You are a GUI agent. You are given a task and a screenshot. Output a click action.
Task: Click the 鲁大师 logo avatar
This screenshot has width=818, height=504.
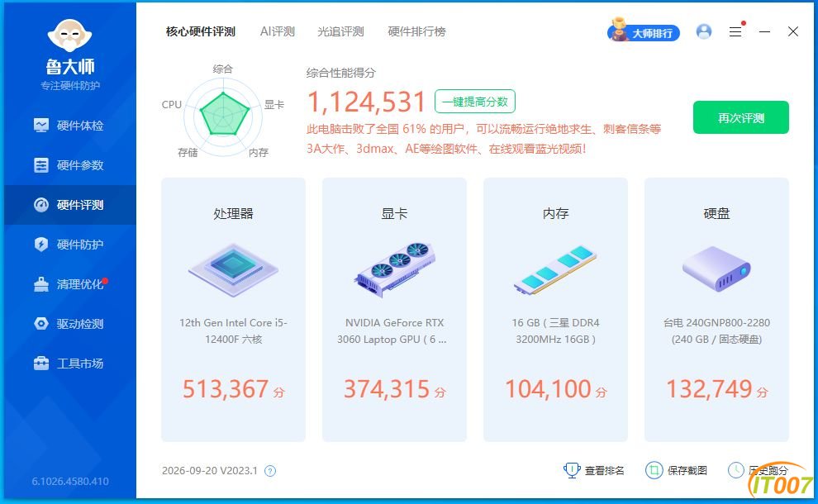point(69,37)
